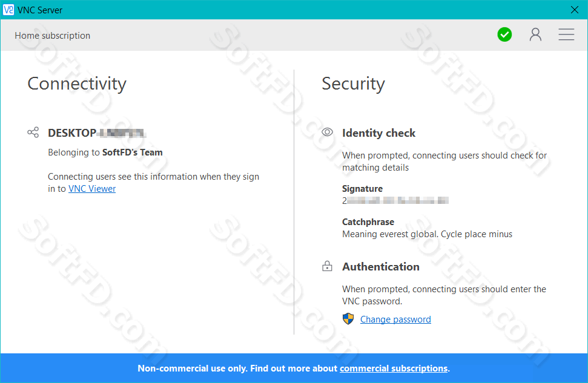Click the Connectivity heading

pos(77,83)
